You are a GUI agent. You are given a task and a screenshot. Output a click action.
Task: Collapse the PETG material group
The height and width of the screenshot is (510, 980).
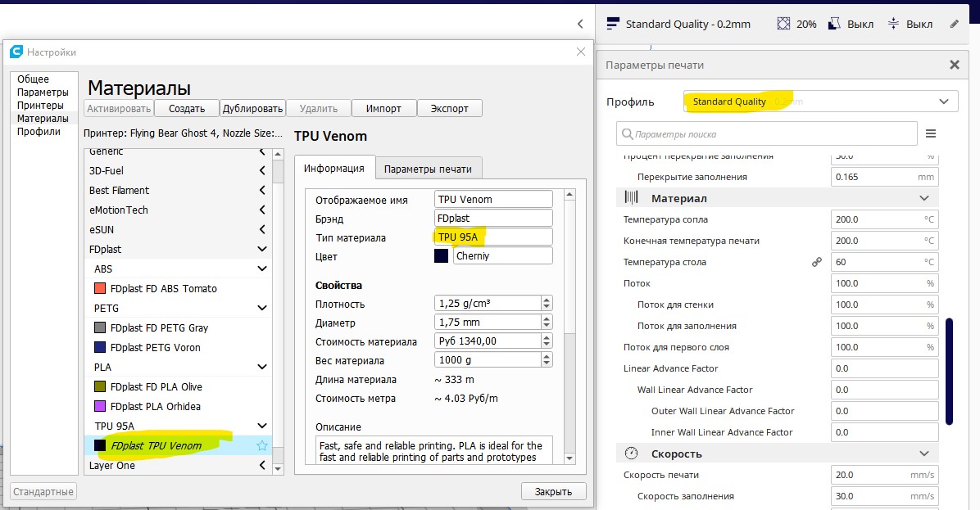(x=262, y=309)
